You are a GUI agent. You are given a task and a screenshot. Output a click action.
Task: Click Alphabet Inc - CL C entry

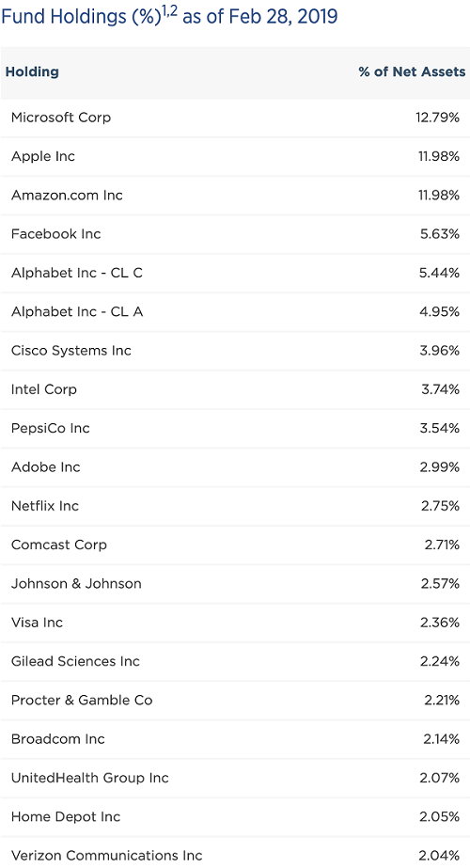tap(77, 273)
